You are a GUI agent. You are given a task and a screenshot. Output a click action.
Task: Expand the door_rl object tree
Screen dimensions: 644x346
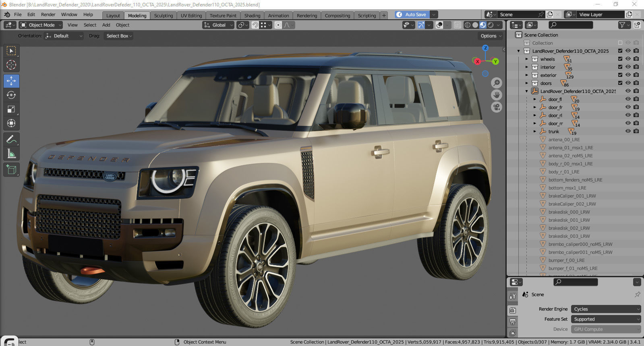coord(534,115)
